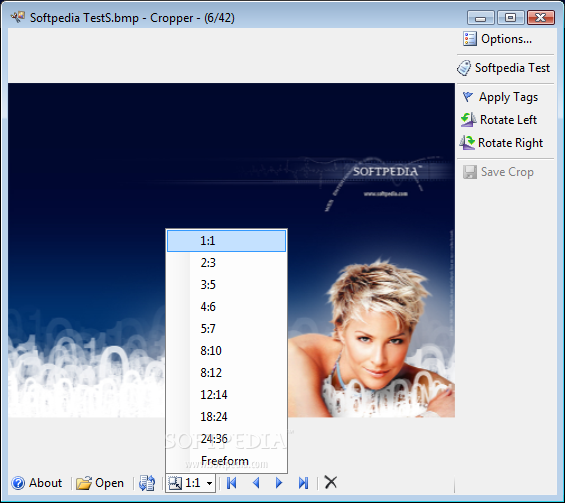The width and height of the screenshot is (565, 503).
Task: Rotate the image right
Action: (x=501, y=143)
